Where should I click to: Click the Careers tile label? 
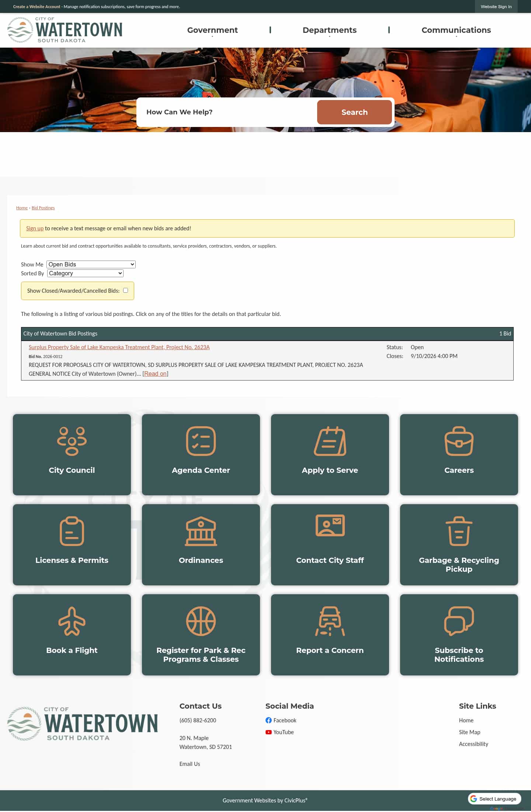click(x=459, y=470)
